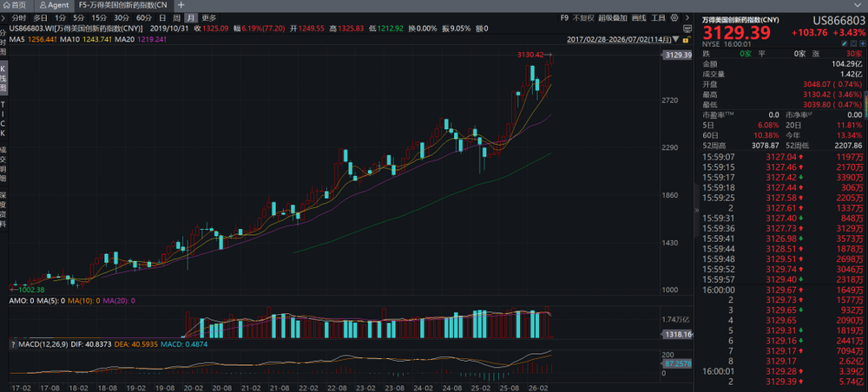This screenshot has width=868, height=392.
Task: Open chart settings gear icon
Action: (674, 17)
